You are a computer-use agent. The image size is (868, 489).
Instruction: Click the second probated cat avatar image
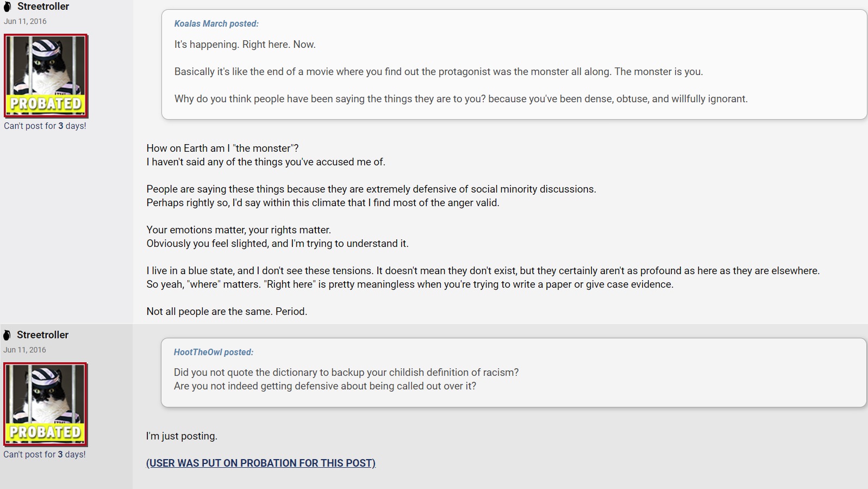46,405
